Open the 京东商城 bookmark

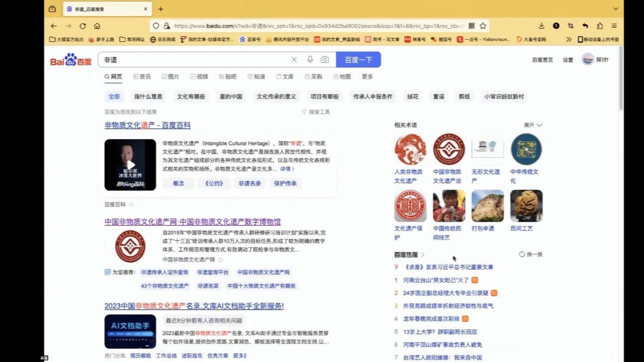(163, 39)
